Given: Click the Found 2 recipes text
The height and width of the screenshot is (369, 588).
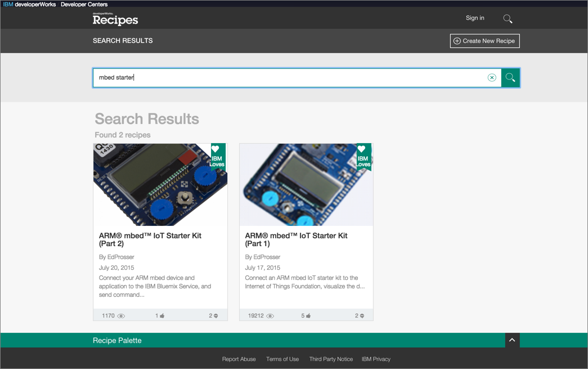Looking at the screenshot, I should (x=123, y=135).
